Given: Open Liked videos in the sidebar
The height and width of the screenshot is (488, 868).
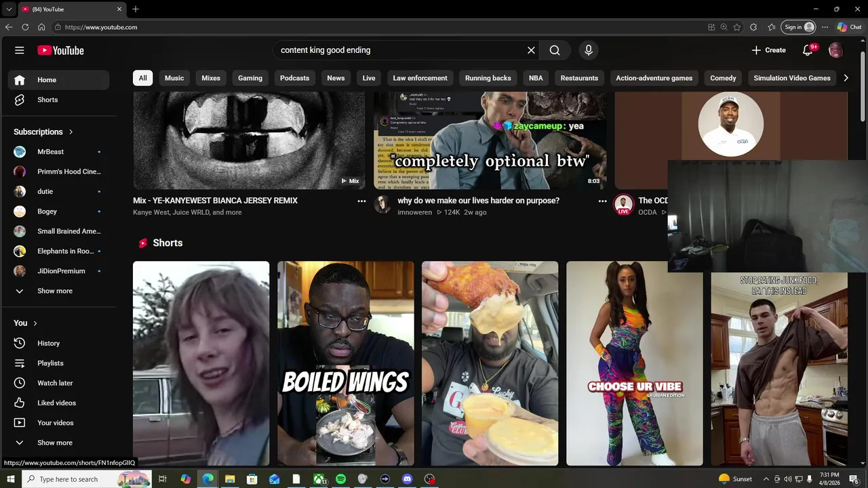Looking at the screenshot, I should click(x=58, y=403).
